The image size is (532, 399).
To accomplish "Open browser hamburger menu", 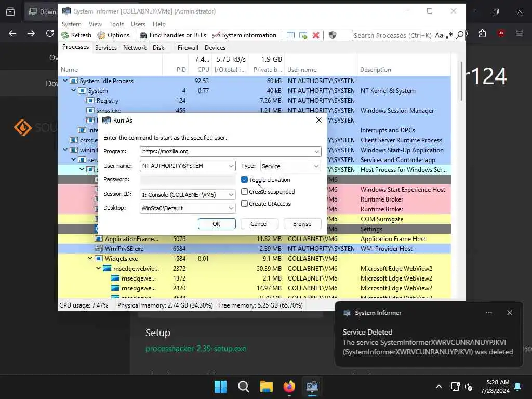I will click(x=520, y=33).
